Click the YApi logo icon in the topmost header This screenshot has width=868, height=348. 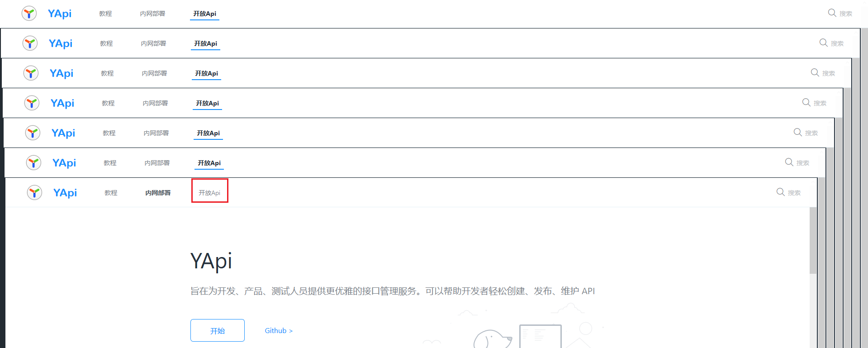point(29,13)
